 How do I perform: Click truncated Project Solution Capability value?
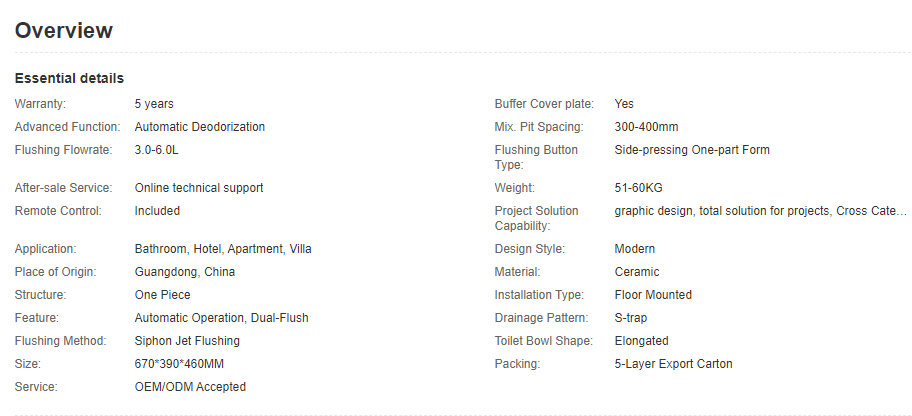tap(760, 211)
